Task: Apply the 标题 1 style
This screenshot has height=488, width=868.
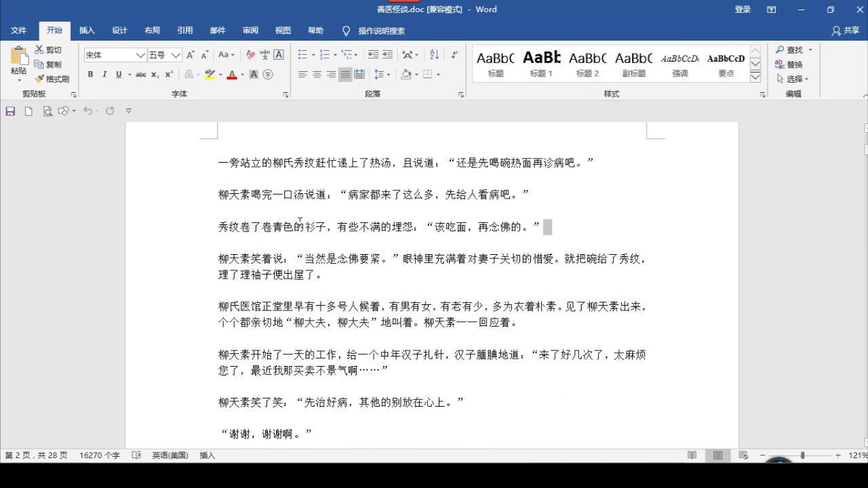Action: click(x=540, y=63)
